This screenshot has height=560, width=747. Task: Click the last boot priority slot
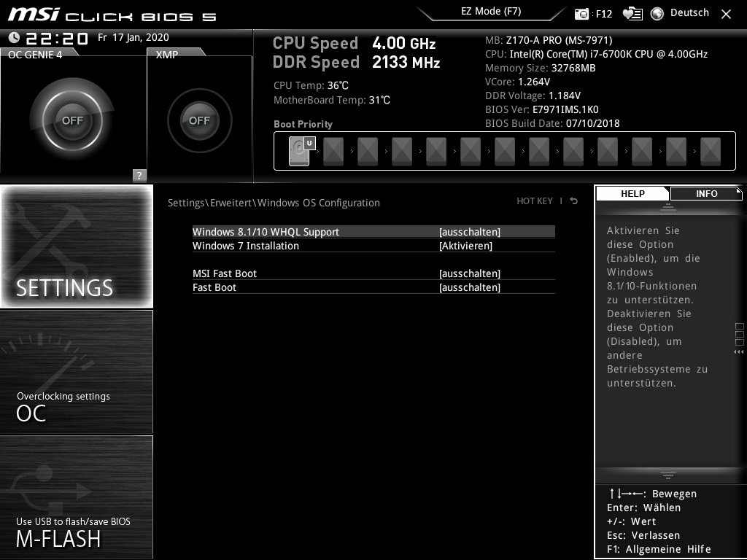tap(711, 152)
